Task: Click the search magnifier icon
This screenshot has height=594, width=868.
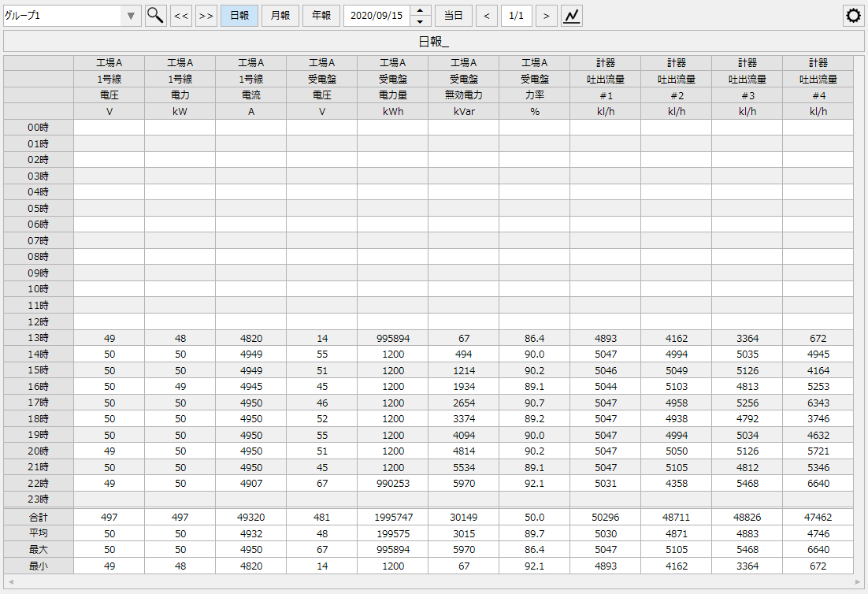Action: (155, 15)
